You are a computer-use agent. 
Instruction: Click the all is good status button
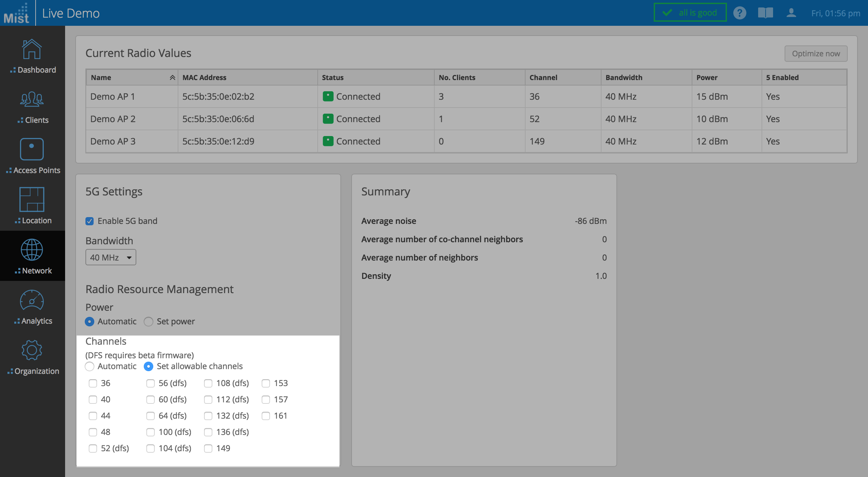coord(690,13)
